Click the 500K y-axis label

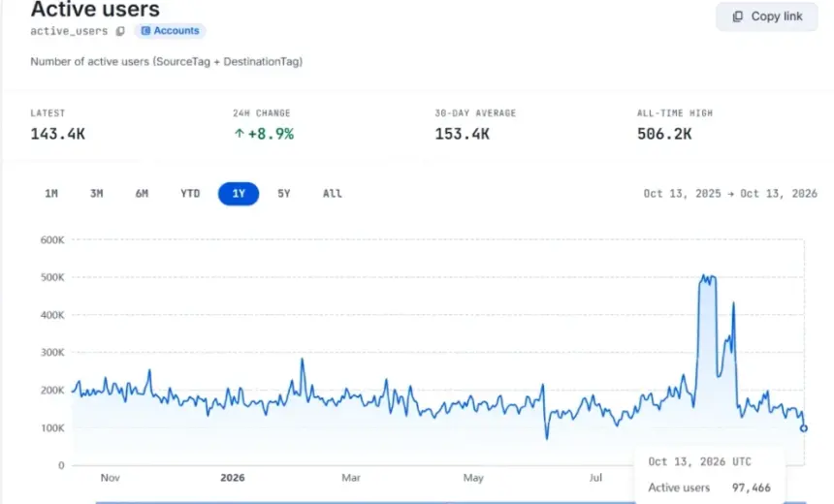pos(52,277)
